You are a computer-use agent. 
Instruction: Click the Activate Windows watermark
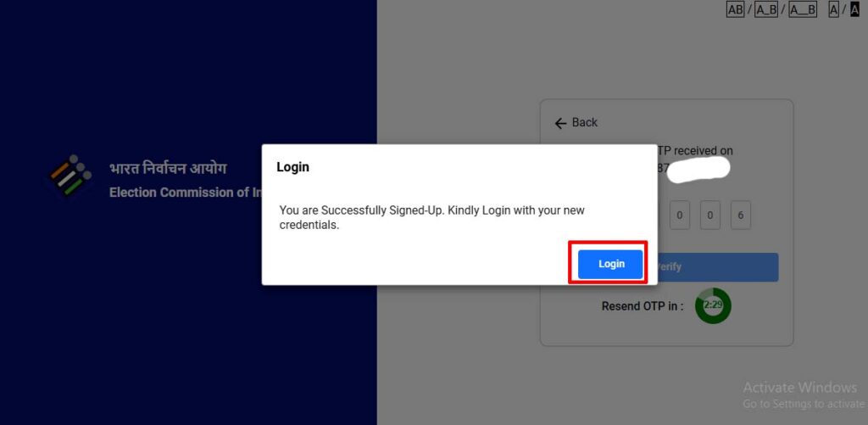[x=799, y=388]
